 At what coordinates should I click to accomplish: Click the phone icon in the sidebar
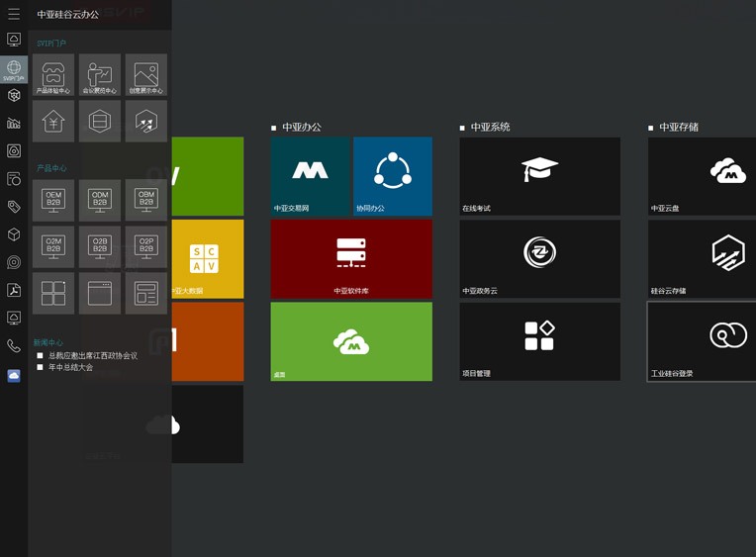click(x=14, y=346)
